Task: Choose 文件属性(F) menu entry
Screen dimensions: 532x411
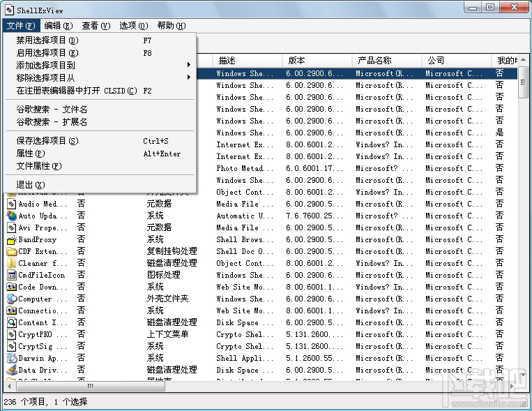Action: 100,166
